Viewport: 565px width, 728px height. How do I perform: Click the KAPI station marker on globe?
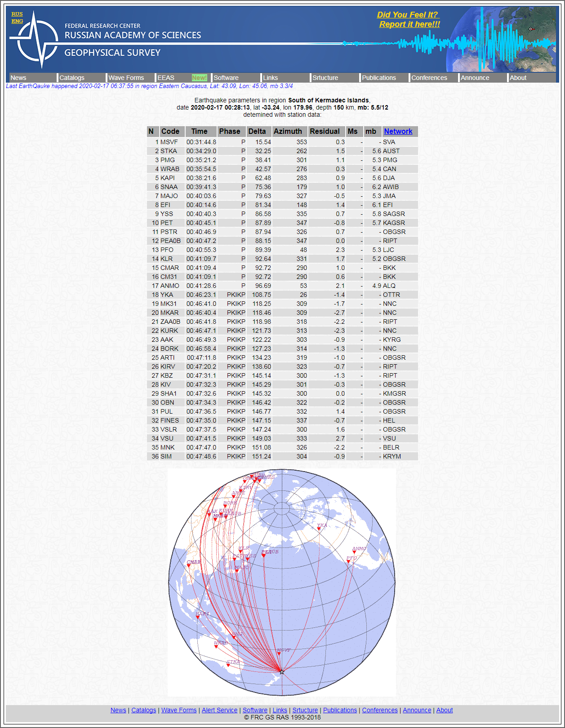(197, 618)
